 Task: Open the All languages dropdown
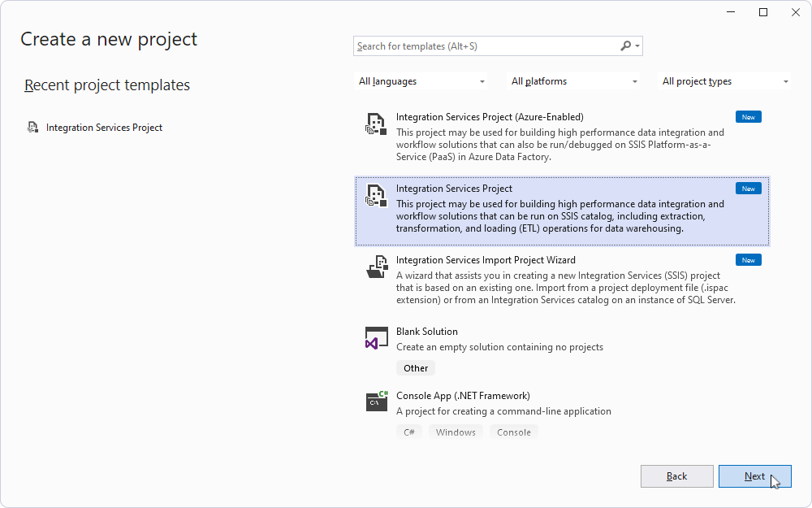click(x=421, y=80)
